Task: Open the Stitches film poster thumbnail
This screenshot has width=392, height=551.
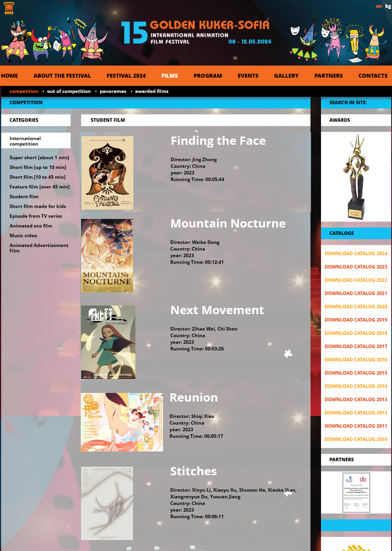Action: tap(107, 503)
